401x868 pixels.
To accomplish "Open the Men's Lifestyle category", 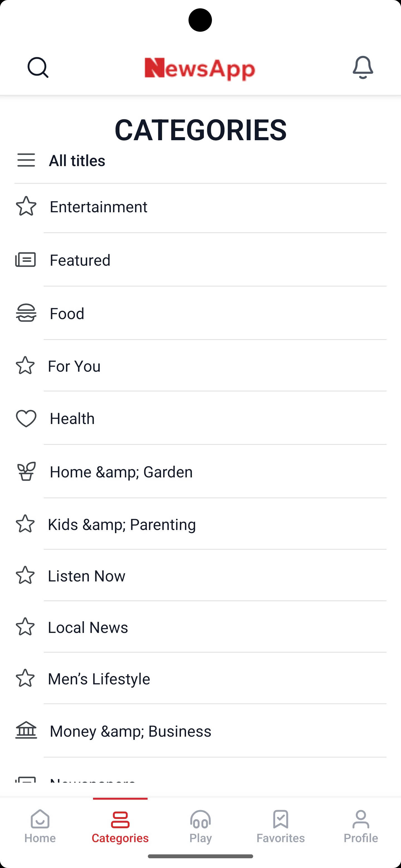I will point(99,679).
